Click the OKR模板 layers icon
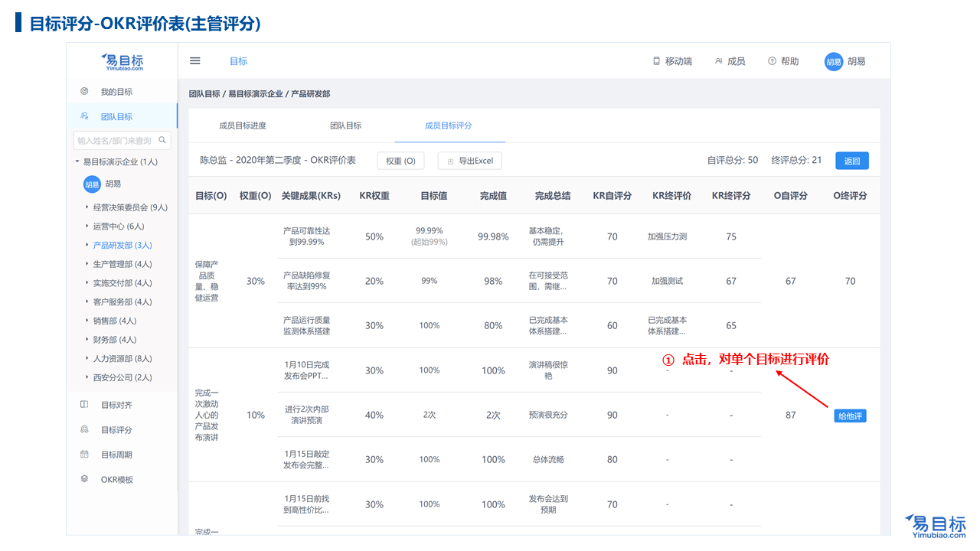980x551 pixels. (x=84, y=479)
